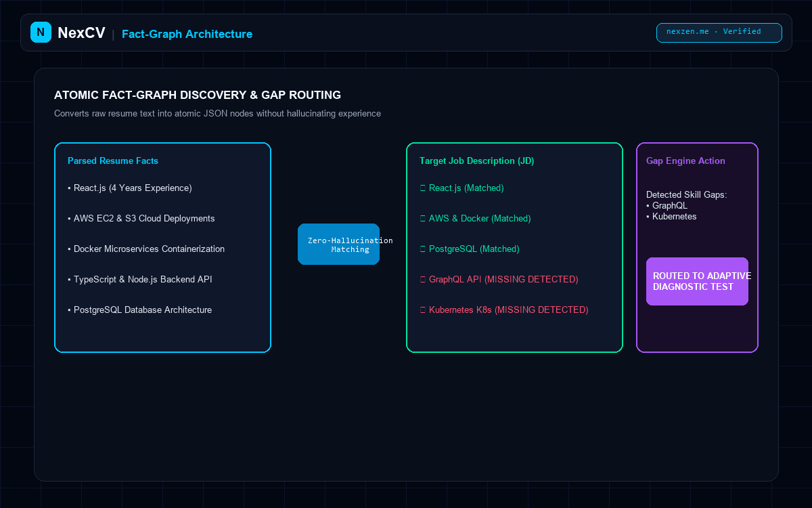Click the Gap Engine Action header

point(685,161)
